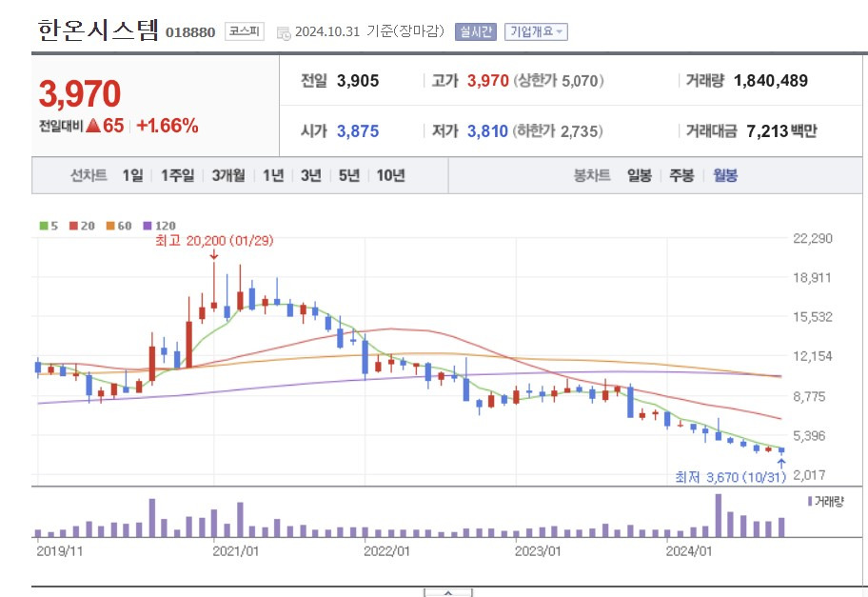Switch to the 5년 chart period
The image size is (868, 597).
click(x=349, y=175)
